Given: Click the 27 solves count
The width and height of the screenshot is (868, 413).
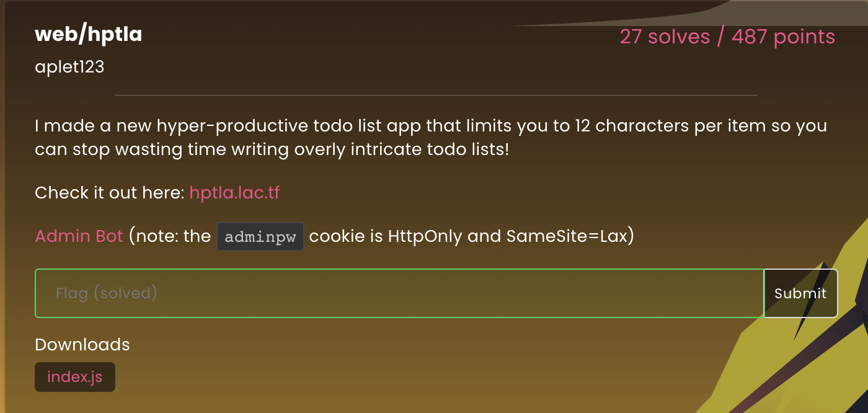Looking at the screenshot, I should (664, 37).
